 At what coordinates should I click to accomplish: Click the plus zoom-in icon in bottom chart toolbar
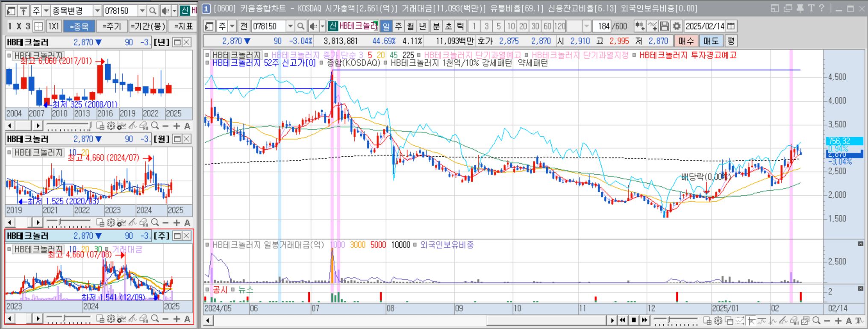[838, 320]
